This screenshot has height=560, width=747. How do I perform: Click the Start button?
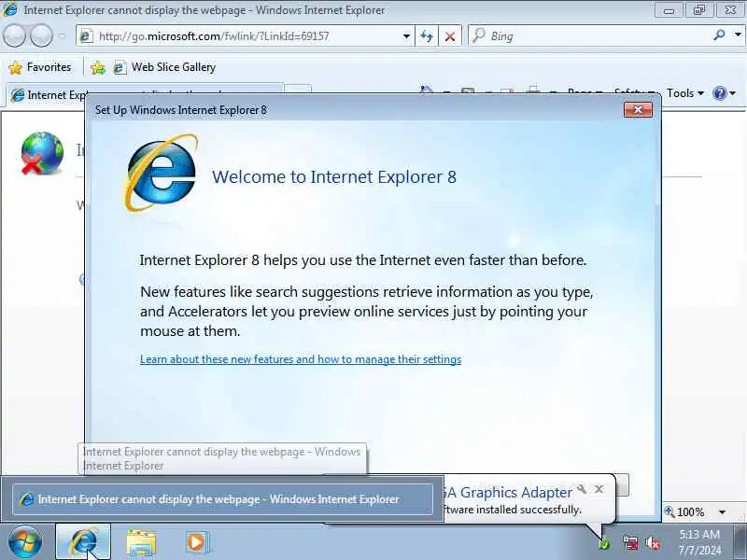[x=24, y=541]
